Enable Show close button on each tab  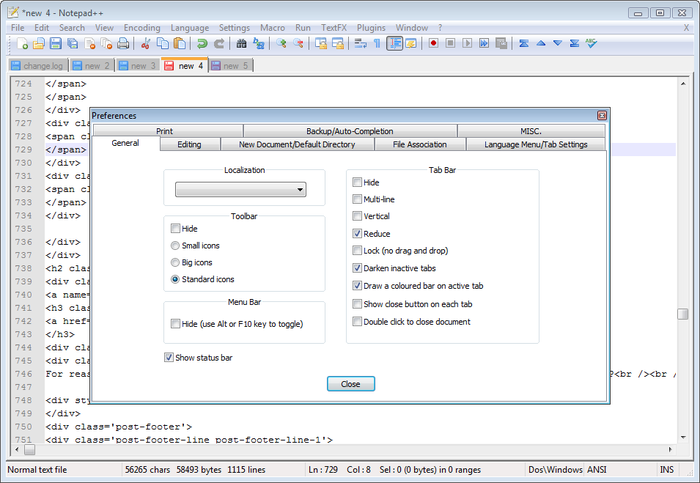click(x=357, y=304)
